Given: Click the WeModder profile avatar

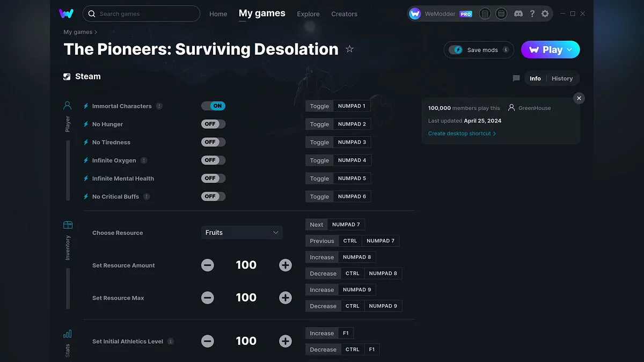Looking at the screenshot, I should (415, 13).
